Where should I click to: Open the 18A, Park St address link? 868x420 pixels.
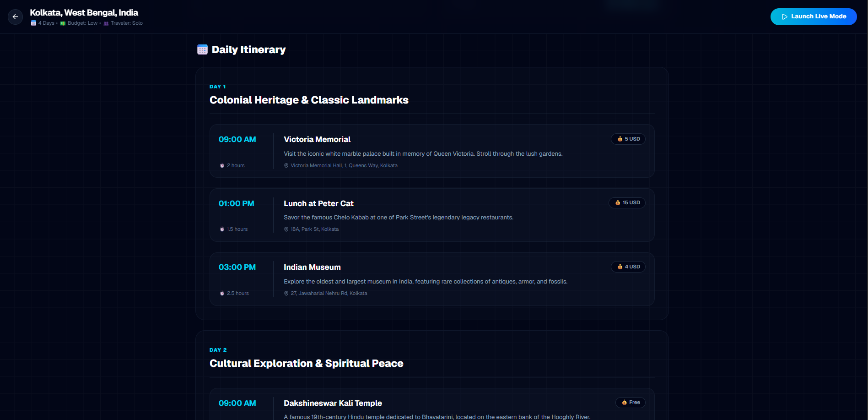click(x=311, y=229)
